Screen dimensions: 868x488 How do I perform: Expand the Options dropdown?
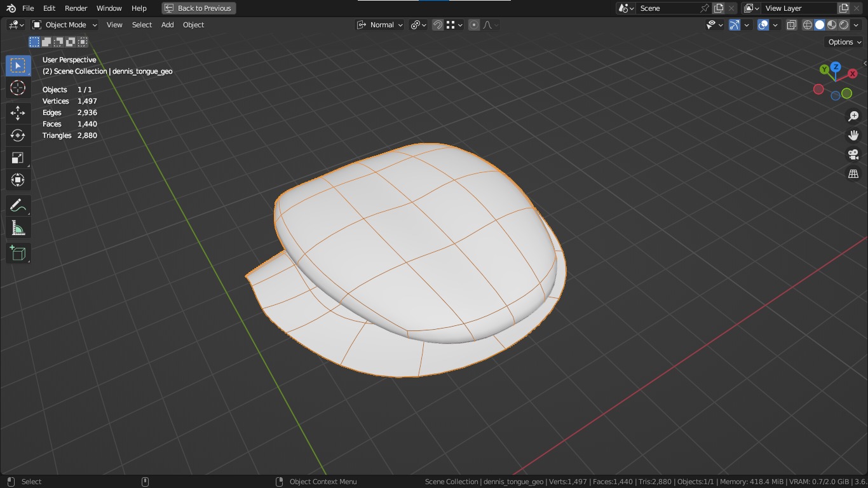844,42
